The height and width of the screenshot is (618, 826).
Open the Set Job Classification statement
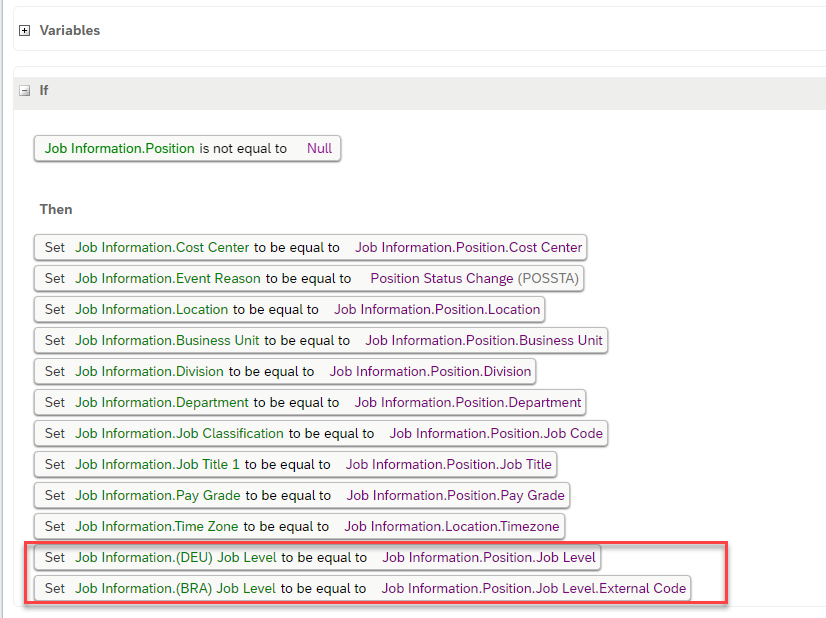321,434
